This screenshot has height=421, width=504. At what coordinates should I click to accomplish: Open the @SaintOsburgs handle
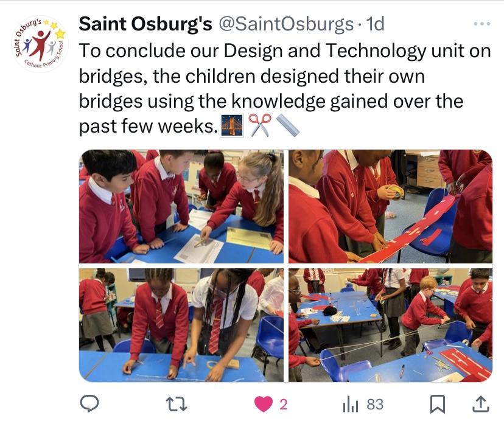click(x=285, y=24)
